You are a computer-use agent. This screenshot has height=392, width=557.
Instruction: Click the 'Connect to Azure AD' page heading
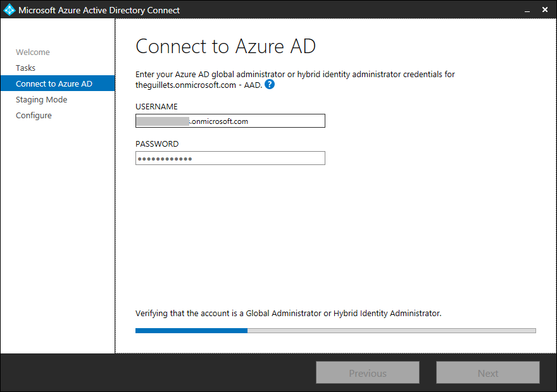pyautogui.click(x=225, y=46)
